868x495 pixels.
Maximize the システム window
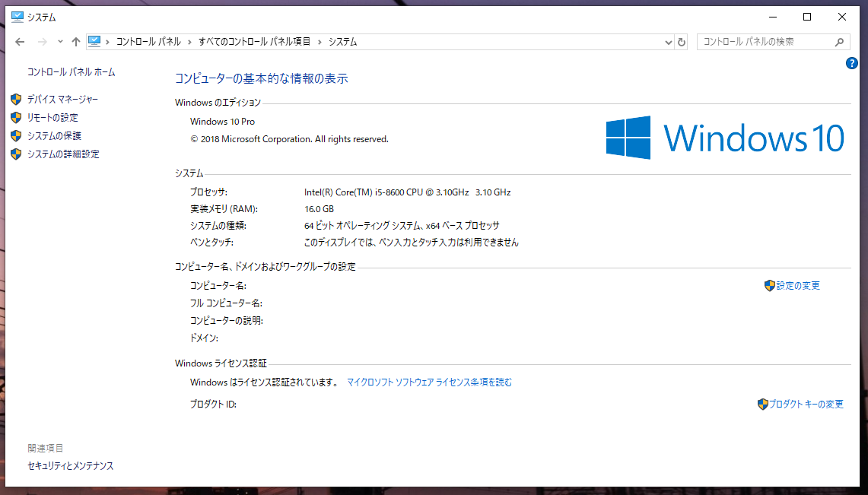click(807, 17)
